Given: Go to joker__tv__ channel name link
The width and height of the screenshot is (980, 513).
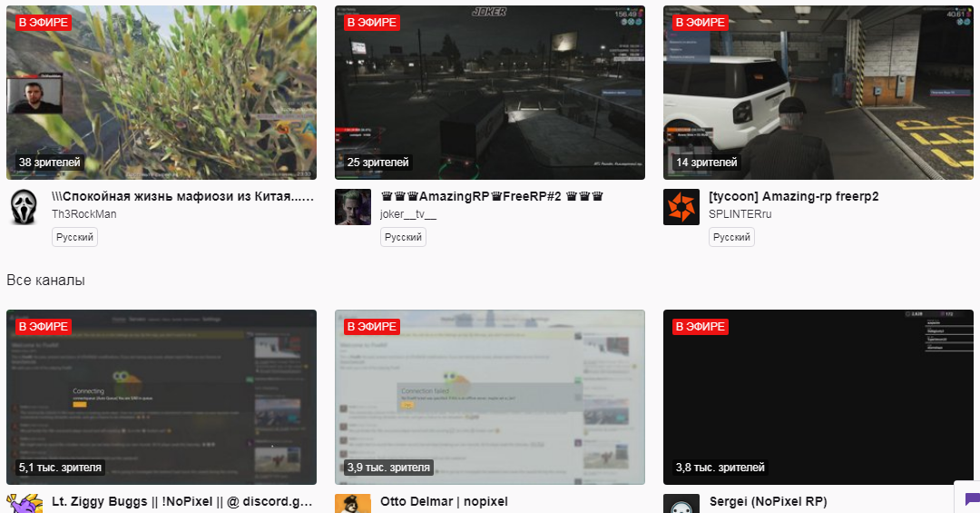Looking at the screenshot, I should click(408, 214).
